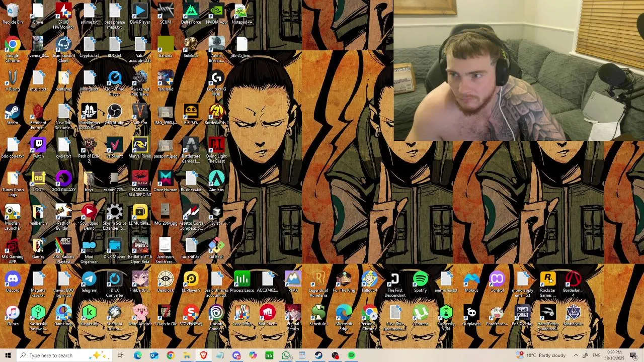The image size is (644, 362).
Task: Open the Control game shortcut
Action: [497, 283]
